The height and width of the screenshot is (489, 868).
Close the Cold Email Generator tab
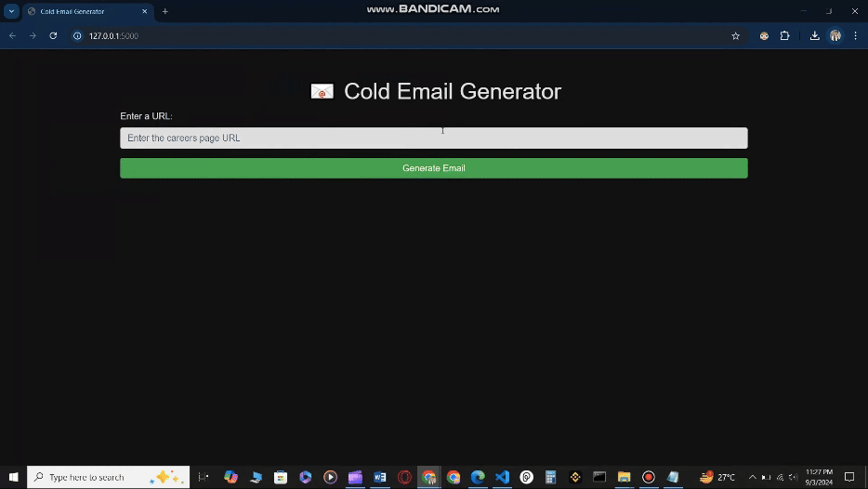point(144,12)
